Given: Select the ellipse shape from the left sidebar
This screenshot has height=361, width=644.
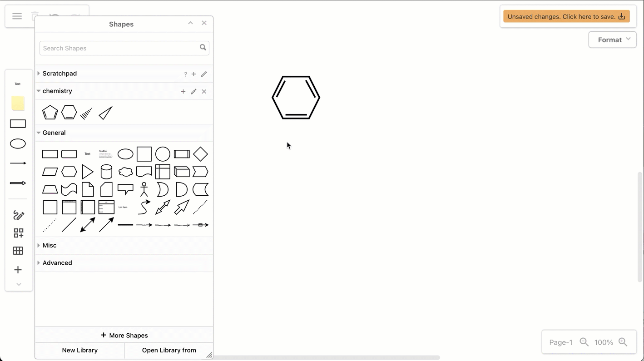Looking at the screenshot, I should (18, 143).
